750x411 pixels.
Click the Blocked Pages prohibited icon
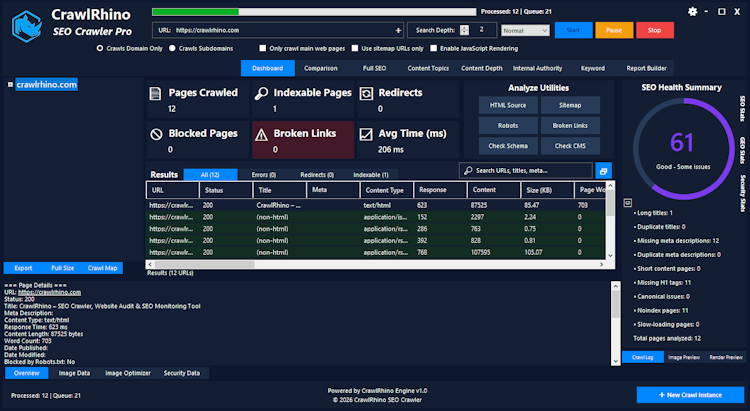[x=156, y=134]
